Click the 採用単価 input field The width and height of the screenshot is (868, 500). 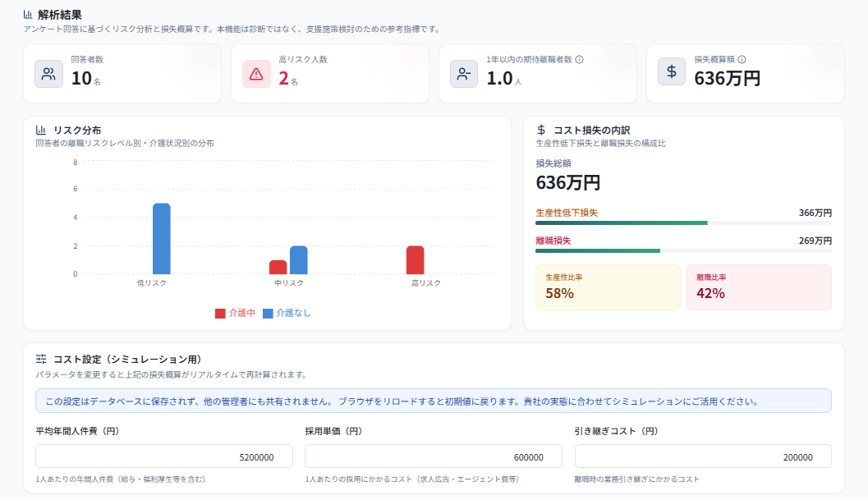tap(433, 456)
